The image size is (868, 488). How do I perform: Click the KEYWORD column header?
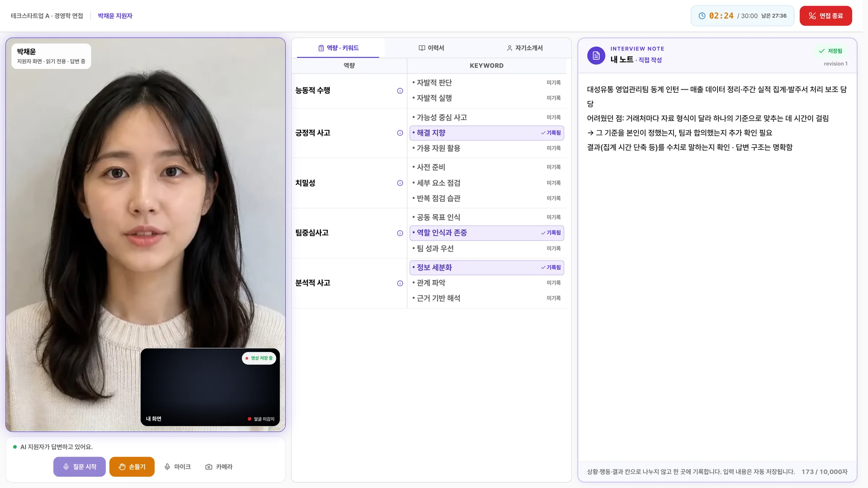[486, 66]
